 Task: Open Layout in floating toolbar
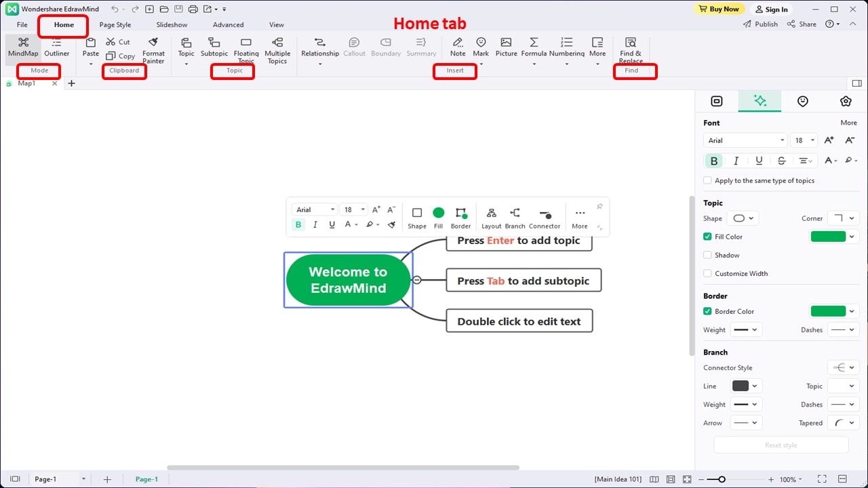[491, 218]
